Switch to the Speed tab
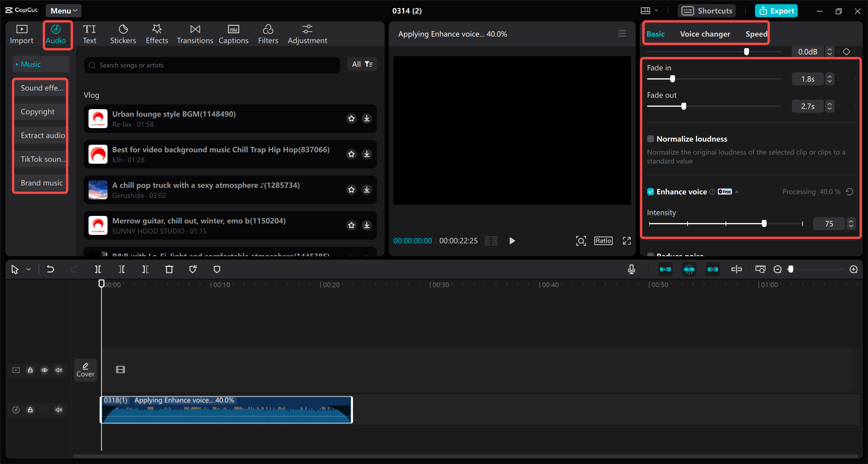Image resolution: width=868 pixels, height=464 pixels. point(756,34)
